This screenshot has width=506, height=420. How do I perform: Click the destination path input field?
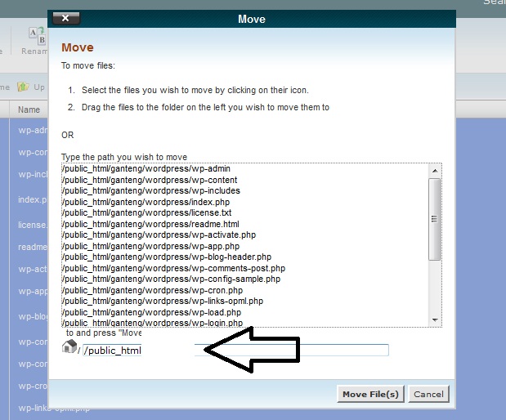pos(235,351)
